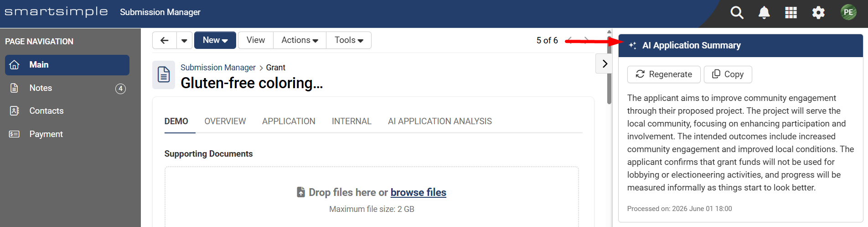The width and height of the screenshot is (868, 227).
Task: Click the grant document icon beside title
Action: 164,74
